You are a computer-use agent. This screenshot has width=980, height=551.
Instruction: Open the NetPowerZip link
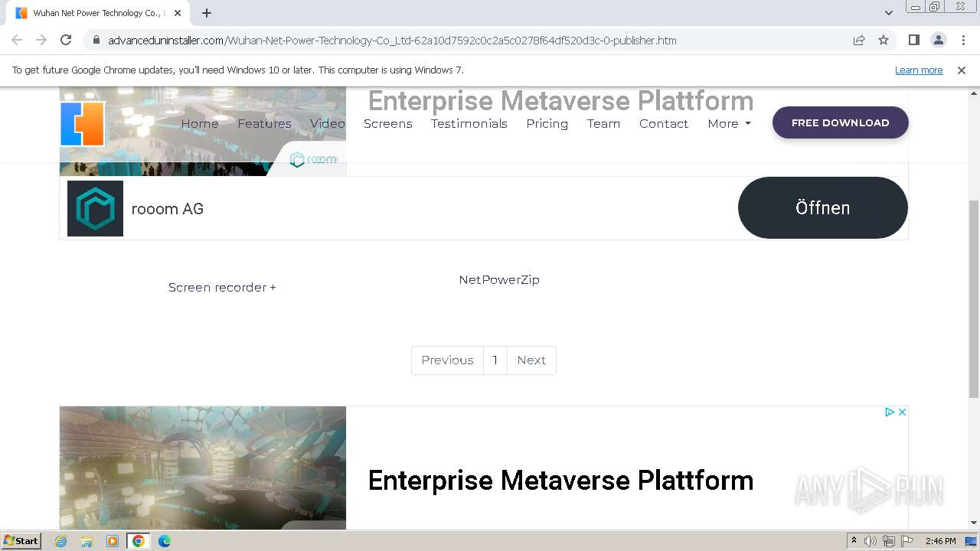pyautogui.click(x=499, y=279)
